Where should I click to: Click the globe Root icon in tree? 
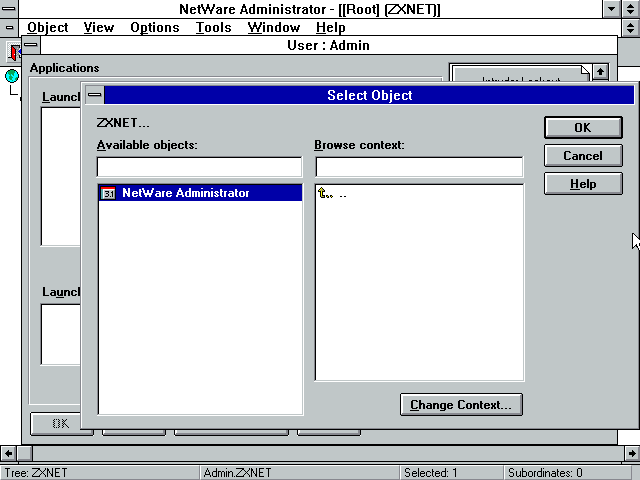[x=12, y=76]
